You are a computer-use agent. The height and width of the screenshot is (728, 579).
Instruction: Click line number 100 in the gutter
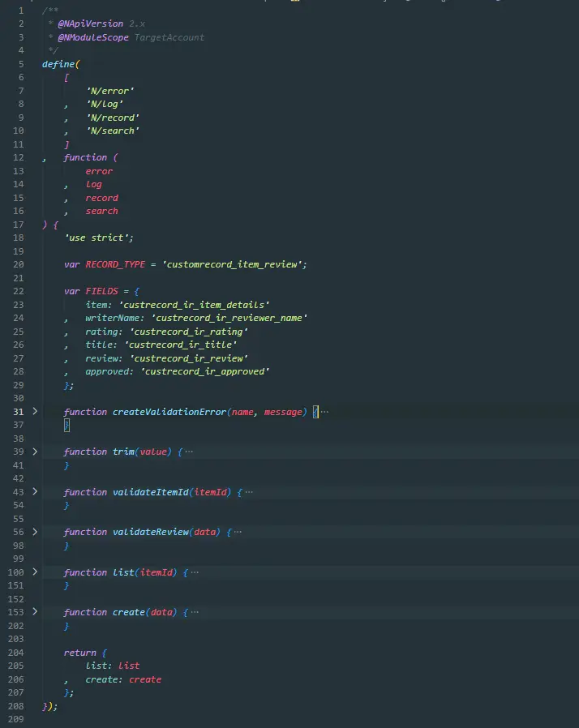(15, 572)
